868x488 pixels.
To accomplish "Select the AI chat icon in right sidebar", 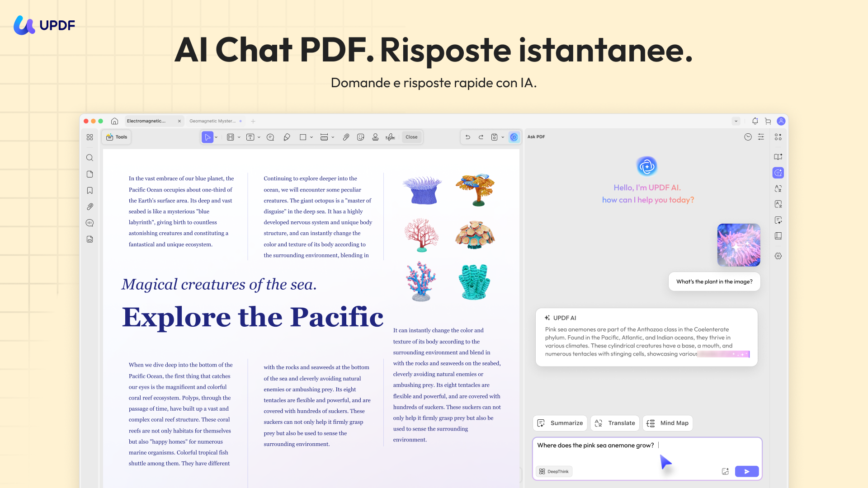I will (x=778, y=173).
